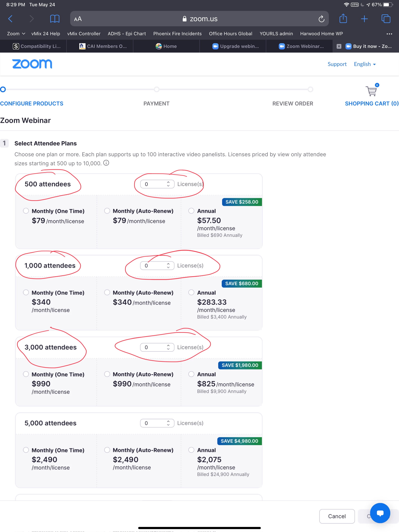Screen dimensions: 399x532
Task: Tap the Safari back arrow
Action: coord(10,19)
